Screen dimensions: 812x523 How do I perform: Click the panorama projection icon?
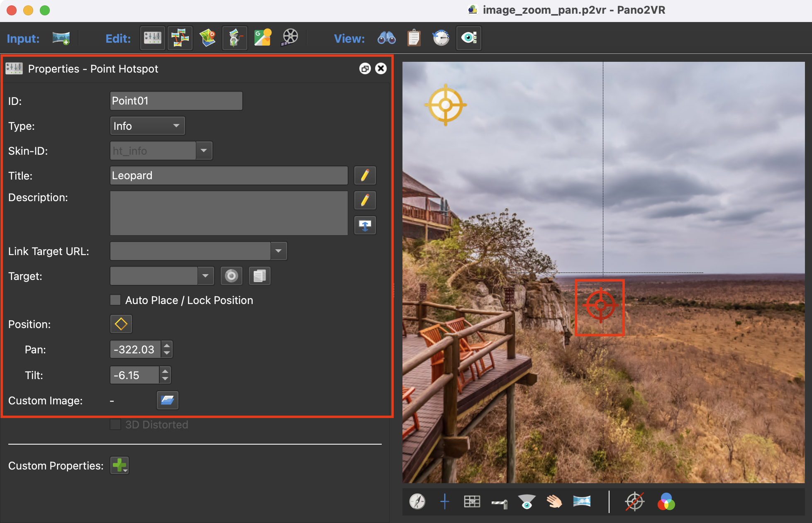coord(582,501)
